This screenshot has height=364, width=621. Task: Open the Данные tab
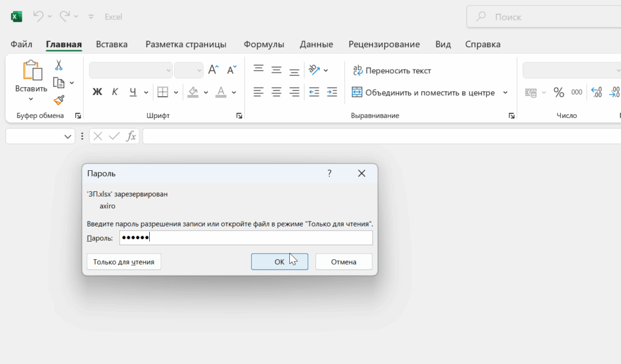click(x=316, y=44)
